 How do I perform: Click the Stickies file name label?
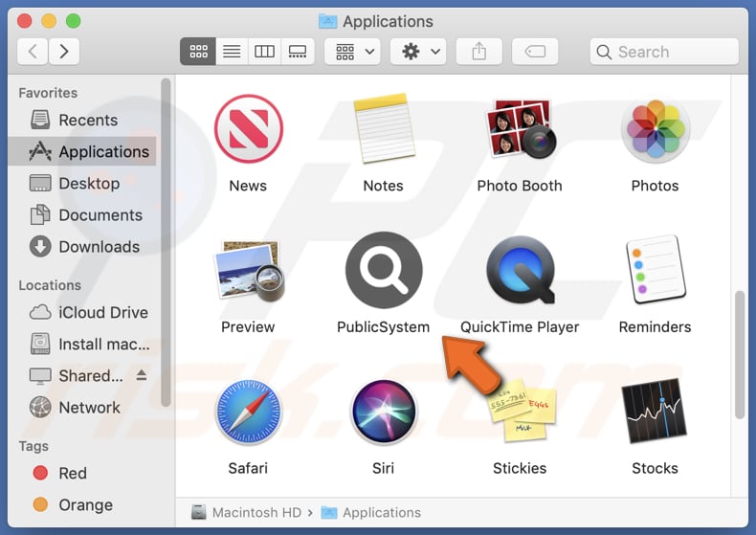(x=520, y=469)
